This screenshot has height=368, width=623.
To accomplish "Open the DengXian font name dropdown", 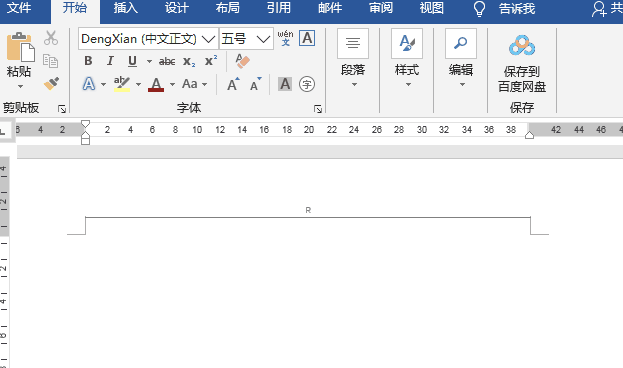I will point(209,39).
